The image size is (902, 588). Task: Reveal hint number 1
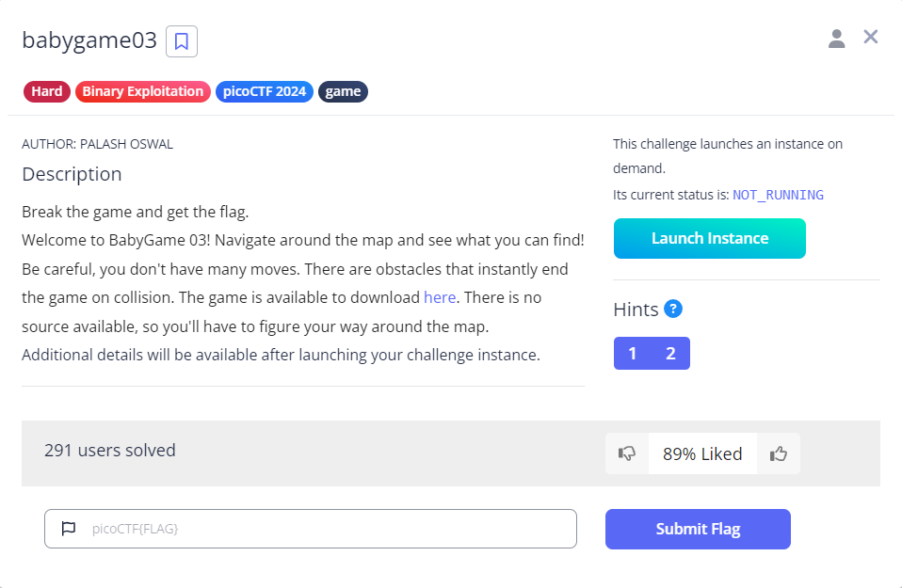tap(632, 353)
